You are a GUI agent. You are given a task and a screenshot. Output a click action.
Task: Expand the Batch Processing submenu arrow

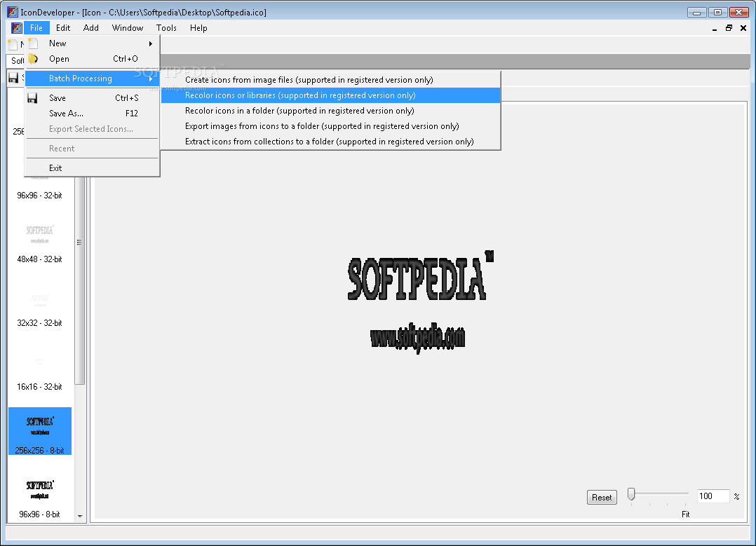pyautogui.click(x=151, y=79)
